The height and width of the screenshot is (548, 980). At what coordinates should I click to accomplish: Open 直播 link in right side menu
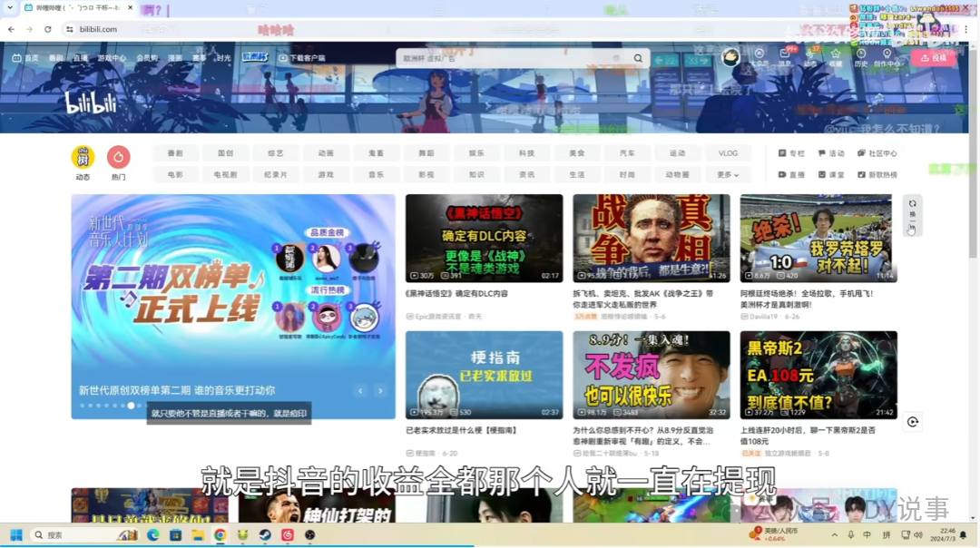pyautogui.click(x=791, y=175)
